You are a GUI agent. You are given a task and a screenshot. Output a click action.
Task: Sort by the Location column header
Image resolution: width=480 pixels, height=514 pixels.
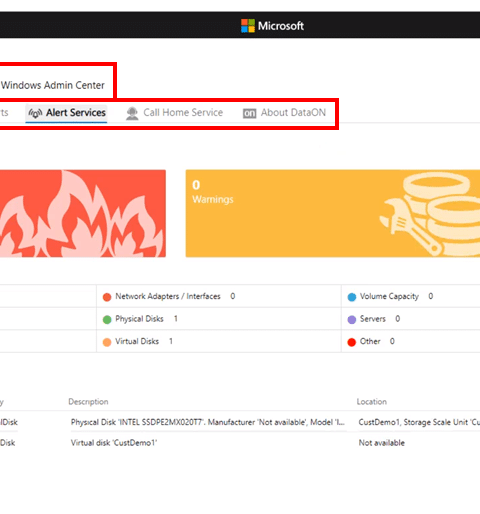(372, 402)
